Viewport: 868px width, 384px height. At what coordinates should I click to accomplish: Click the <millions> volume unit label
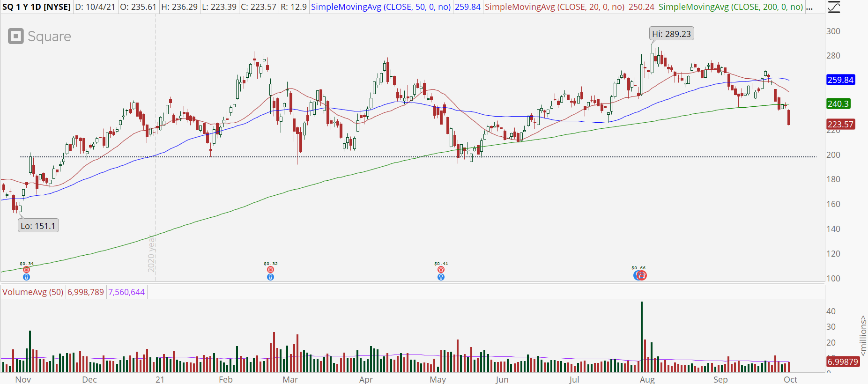863,336
